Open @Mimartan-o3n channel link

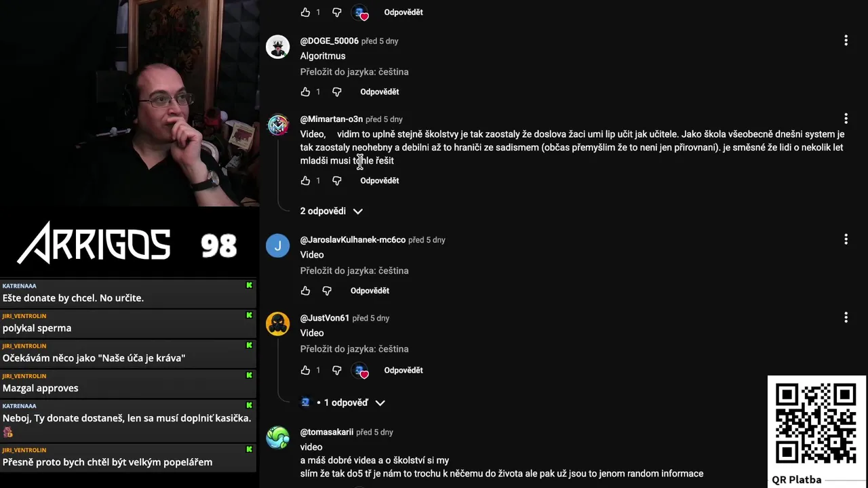[332, 119]
